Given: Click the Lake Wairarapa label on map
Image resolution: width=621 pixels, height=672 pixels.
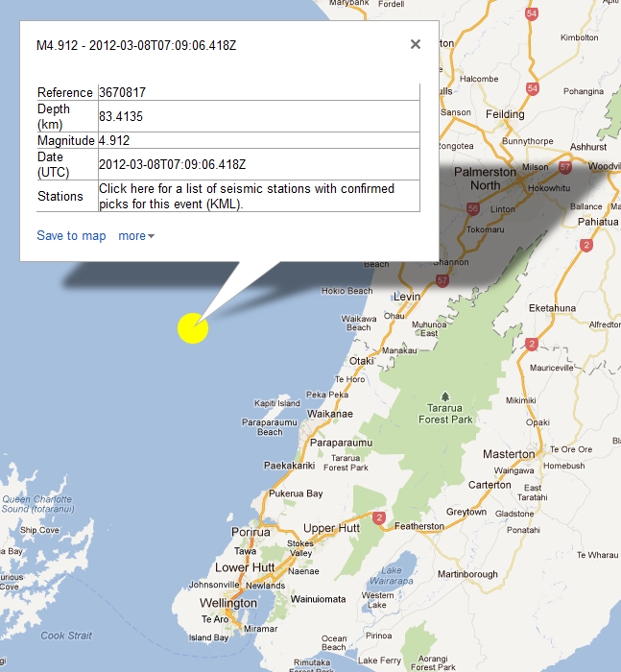Looking at the screenshot, I should coord(385,575).
